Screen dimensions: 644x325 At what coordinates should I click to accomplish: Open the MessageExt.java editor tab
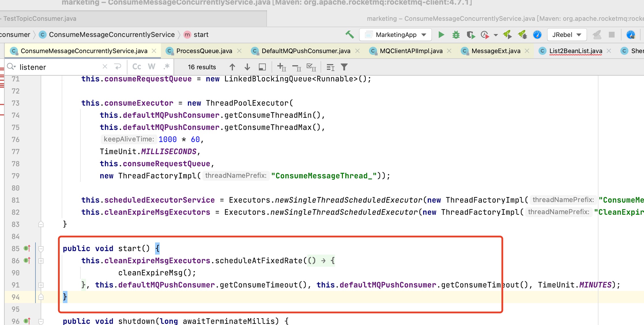[x=496, y=51]
